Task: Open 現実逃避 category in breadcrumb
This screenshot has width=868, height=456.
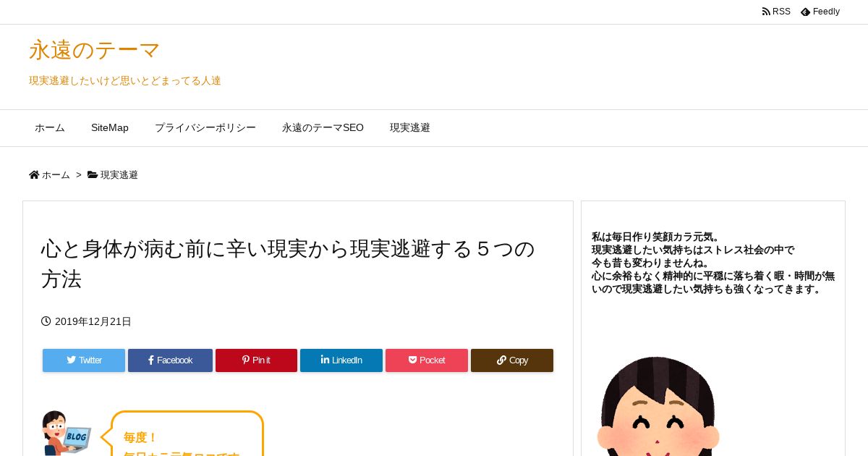Action: pyautogui.click(x=119, y=175)
